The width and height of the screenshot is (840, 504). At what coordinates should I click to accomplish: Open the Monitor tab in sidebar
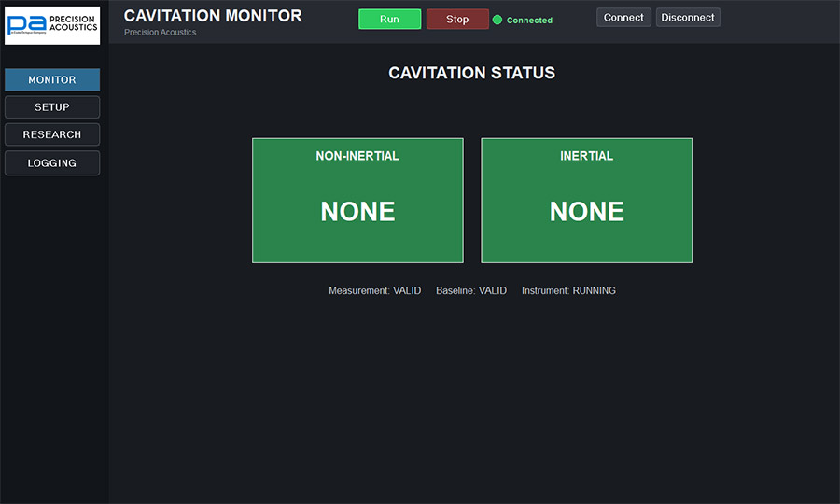click(52, 80)
